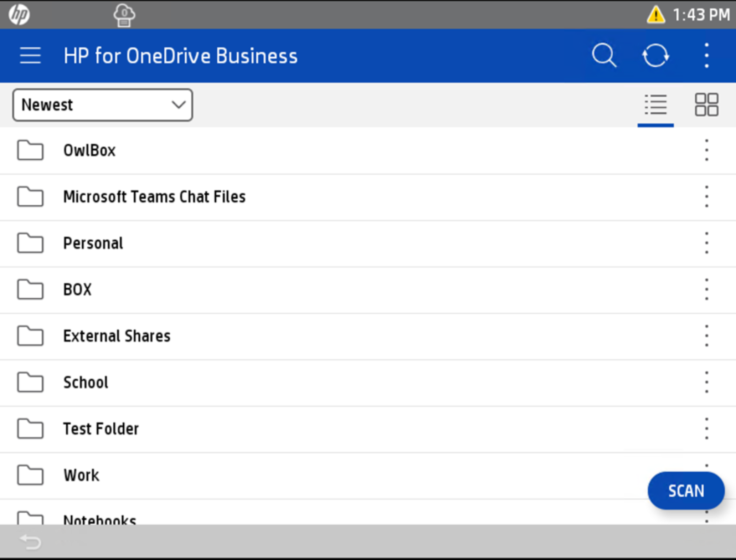Tap the HP for OneDrive Business title
Screen dimensions: 736x560
pyautogui.click(x=181, y=56)
